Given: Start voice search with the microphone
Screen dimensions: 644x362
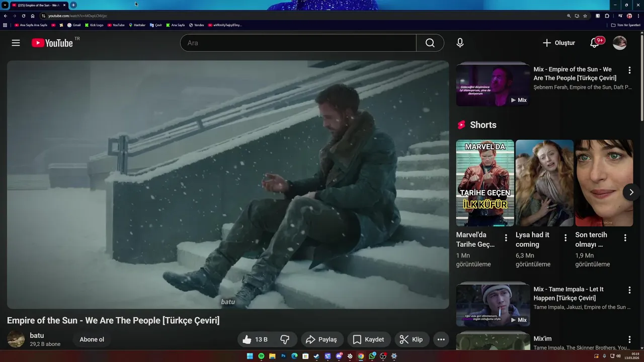Looking at the screenshot, I should click(460, 43).
